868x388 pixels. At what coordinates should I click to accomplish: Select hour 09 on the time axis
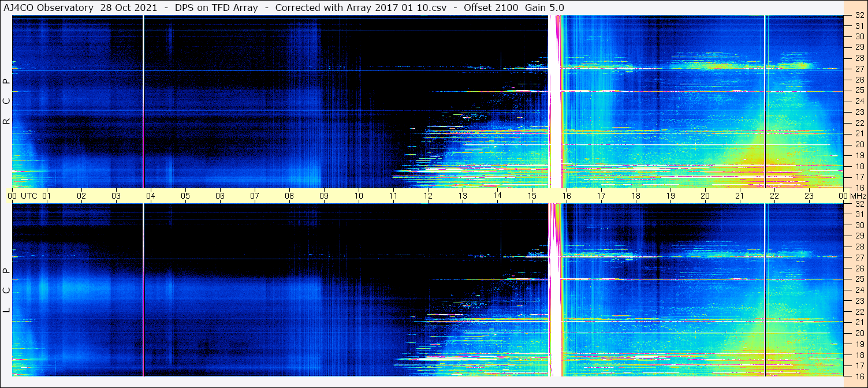pyautogui.click(x=324, y=196)
